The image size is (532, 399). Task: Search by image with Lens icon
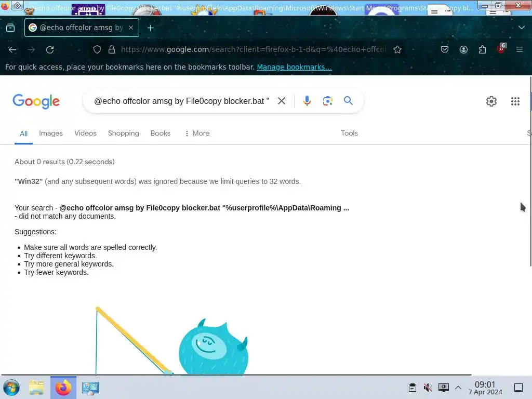pos(327,101)
